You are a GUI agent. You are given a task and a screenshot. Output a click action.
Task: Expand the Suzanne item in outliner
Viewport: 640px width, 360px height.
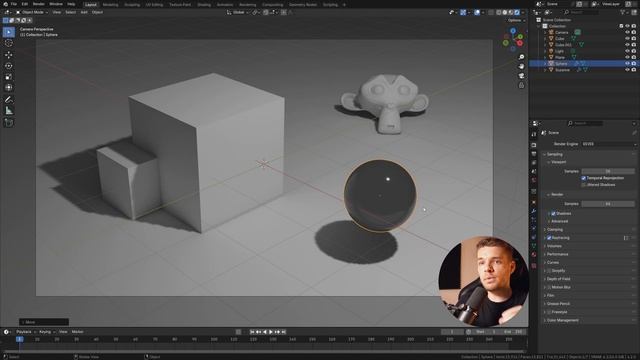tap(545, 70)
